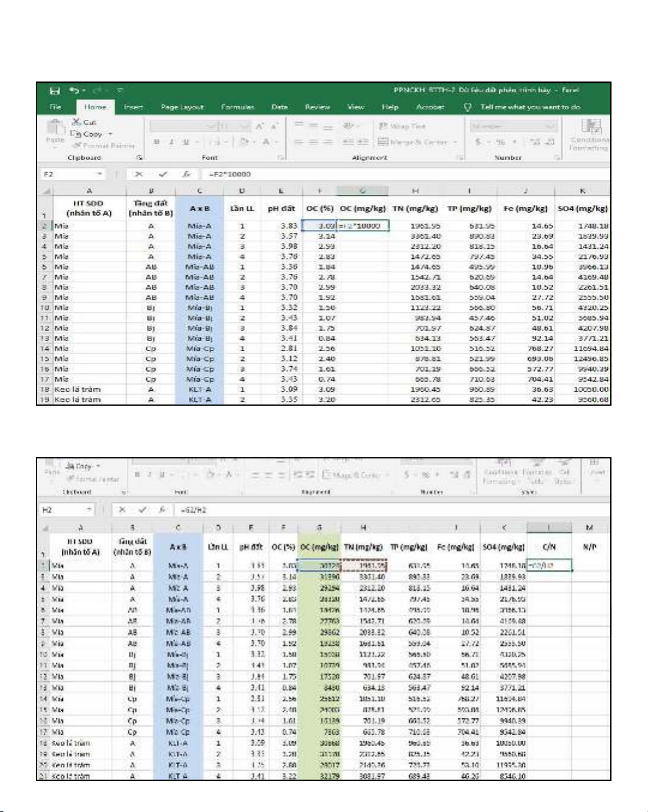Viewport: 648px width, 812px height.
Task: Expand the Name Box dropdown showing F2
Action: coord(100,174)
